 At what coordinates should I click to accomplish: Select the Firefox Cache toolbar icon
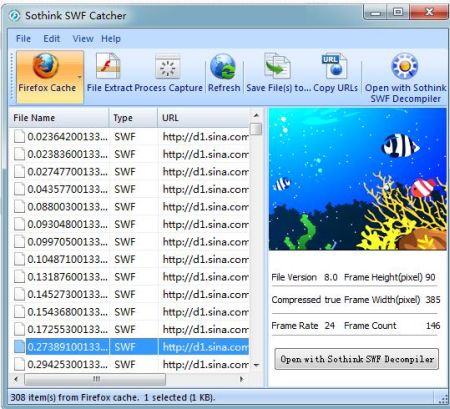pos(46,66)
